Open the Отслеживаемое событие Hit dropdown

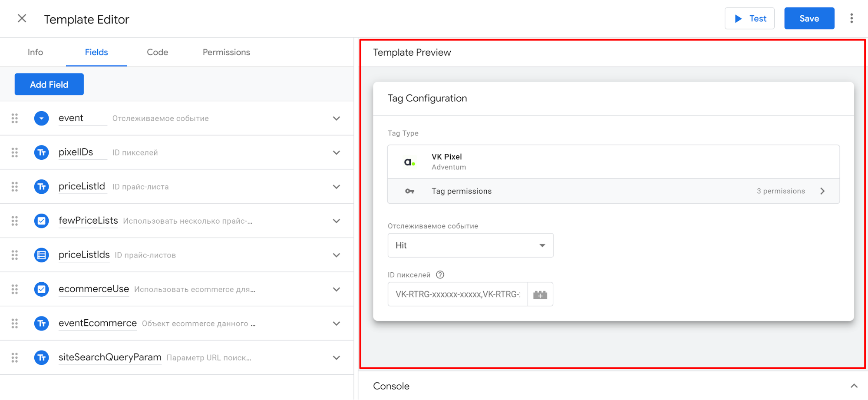point(470,245)
